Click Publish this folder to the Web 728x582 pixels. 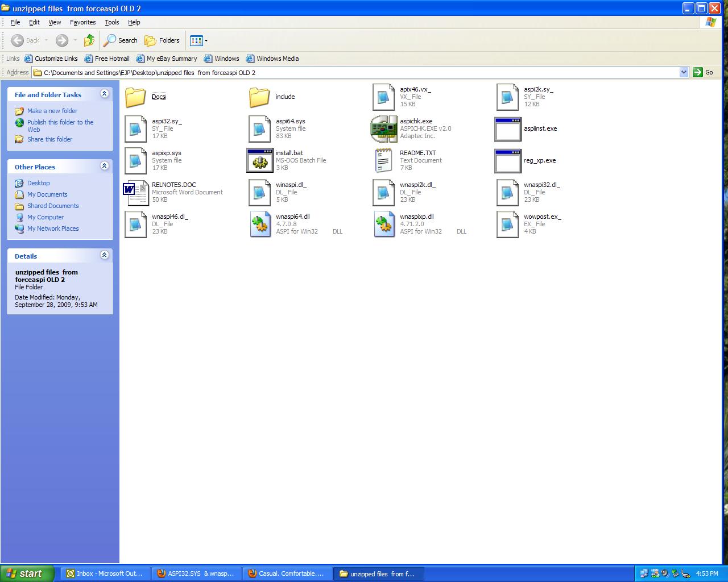pos(60,126)
